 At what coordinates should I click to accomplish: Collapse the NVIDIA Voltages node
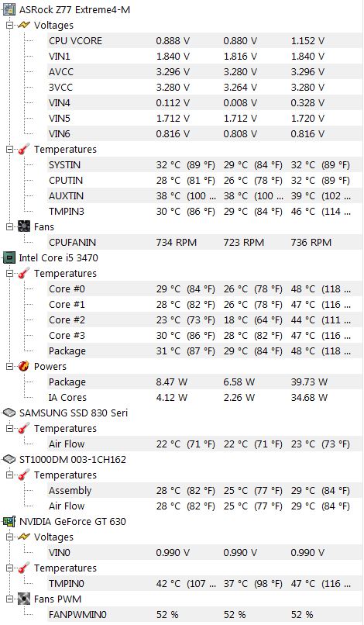coord(9,537)
